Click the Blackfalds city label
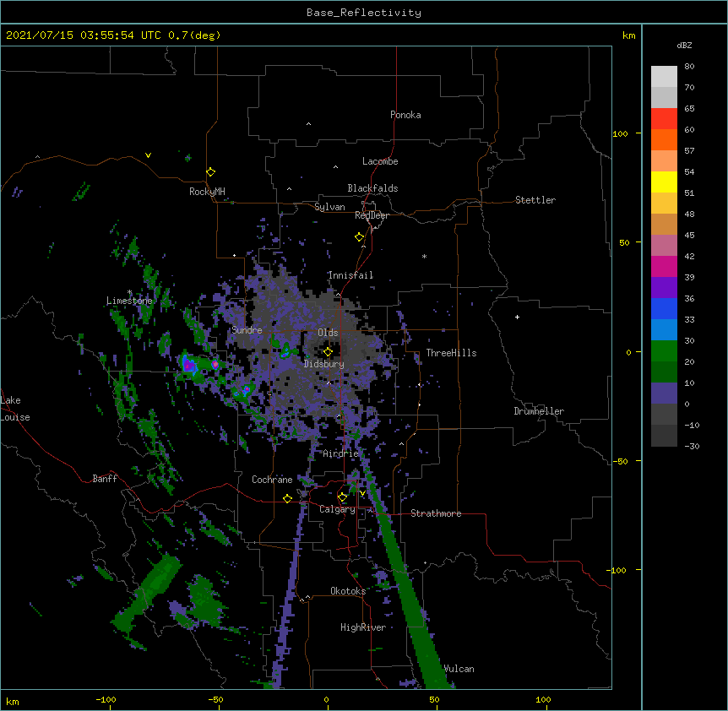The height and width of the screenshot is (711, 728). [372, 188]
